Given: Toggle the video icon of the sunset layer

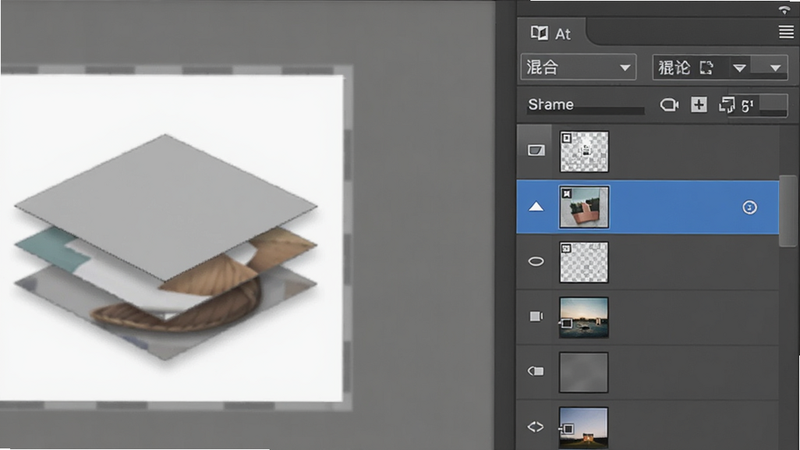Looking at the screenshot, I should coord(536,316).
